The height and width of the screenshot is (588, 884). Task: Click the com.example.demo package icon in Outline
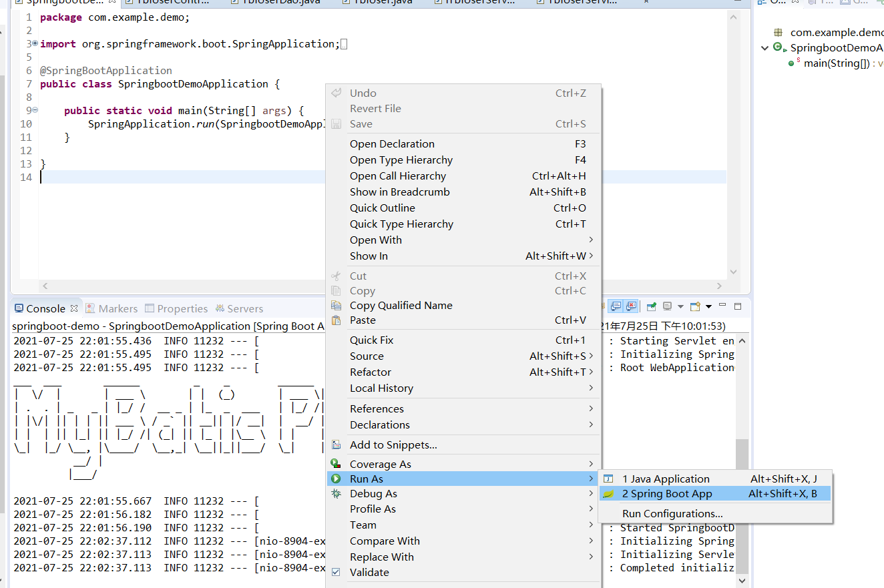778,32
